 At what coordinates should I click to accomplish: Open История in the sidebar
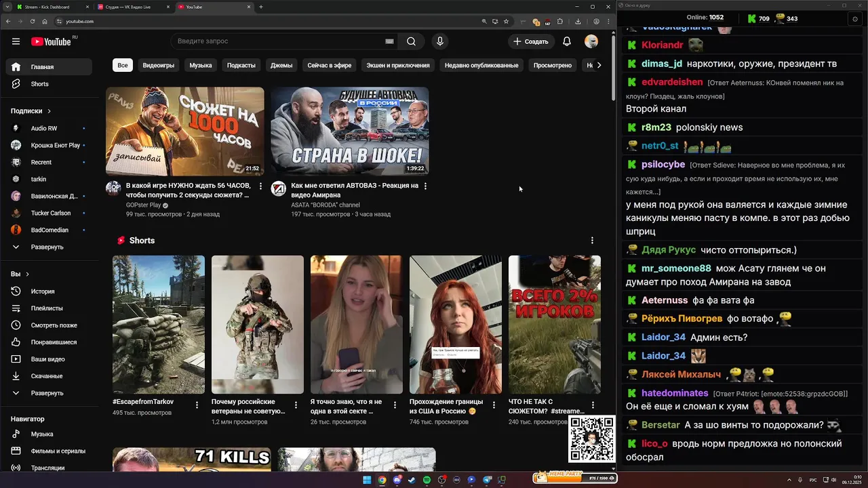click(x=49, y=291)
